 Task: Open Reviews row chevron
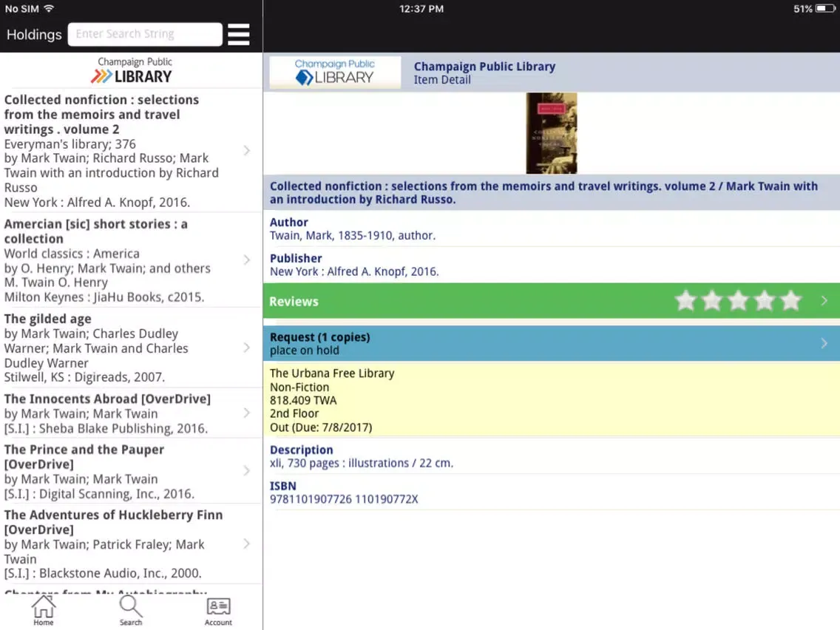pyautogui.click(x=824, y=301)
